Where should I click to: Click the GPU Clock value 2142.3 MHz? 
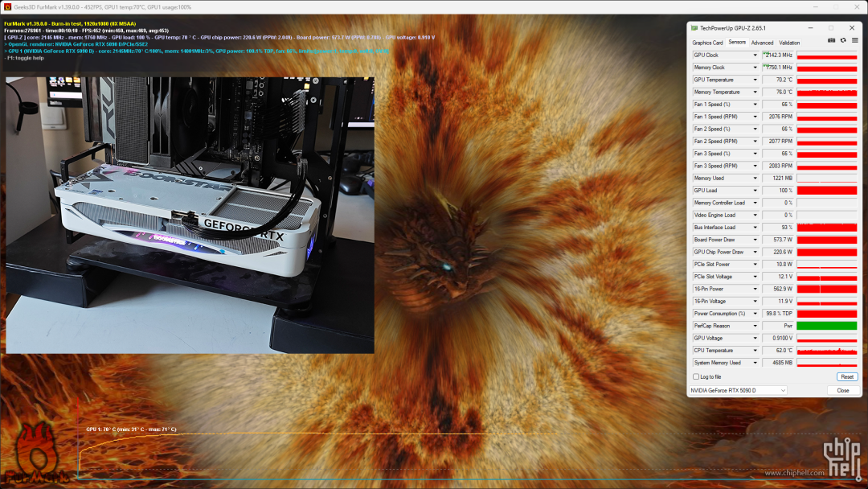click(778, 55)
